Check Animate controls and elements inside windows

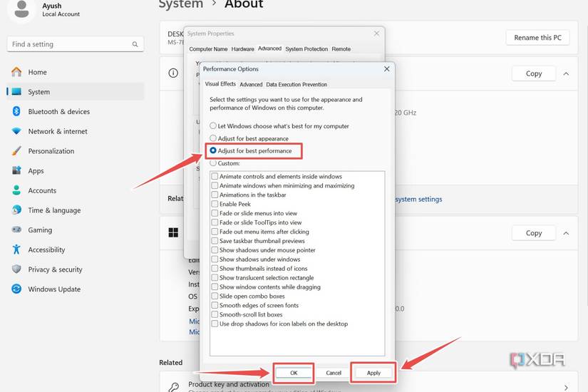click(215, 176)
